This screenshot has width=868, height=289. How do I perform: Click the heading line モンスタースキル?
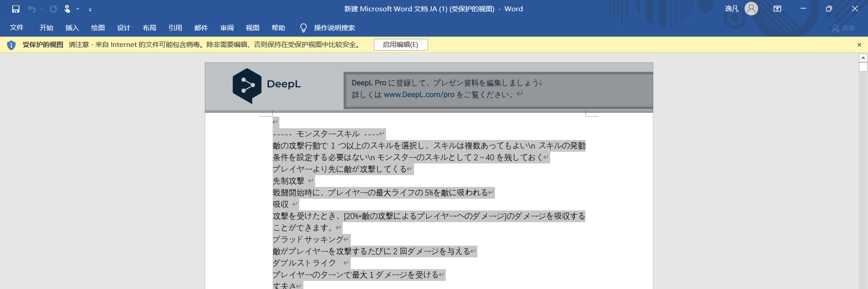tap(328, 134)
